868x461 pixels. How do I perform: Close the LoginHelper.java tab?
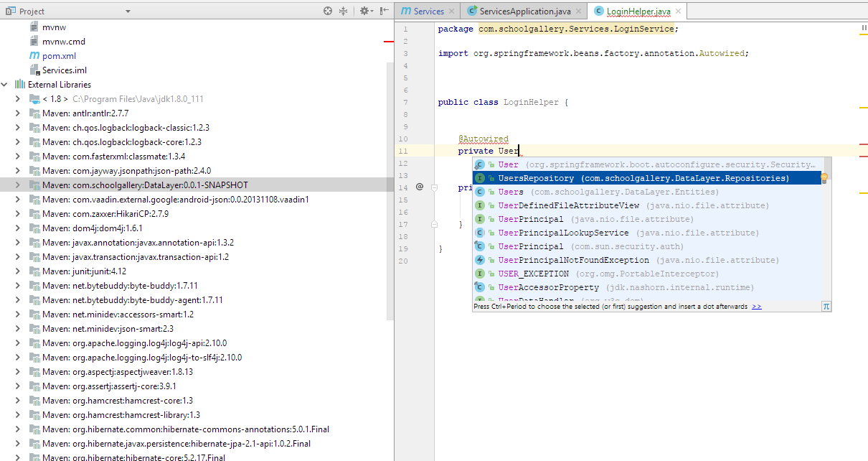678,11
